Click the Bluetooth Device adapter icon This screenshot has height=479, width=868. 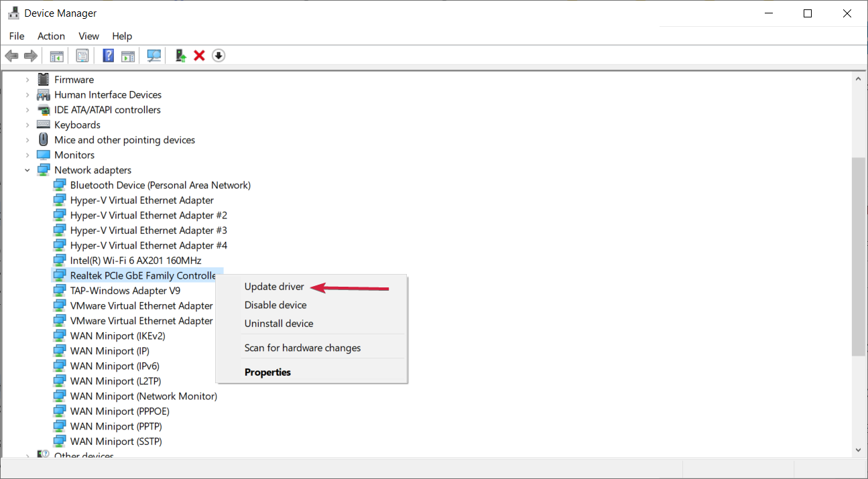pyautogui.click(x=60, y=185)
